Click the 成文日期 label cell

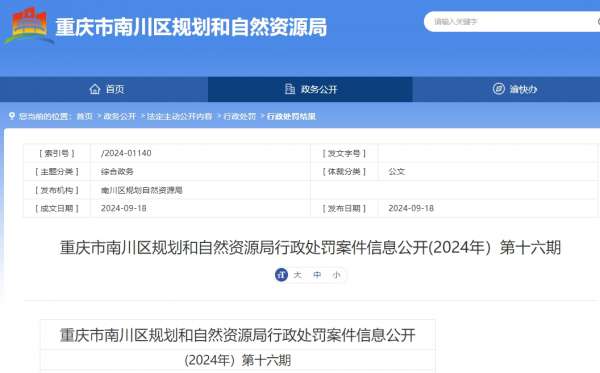click(x=57, y=208)
